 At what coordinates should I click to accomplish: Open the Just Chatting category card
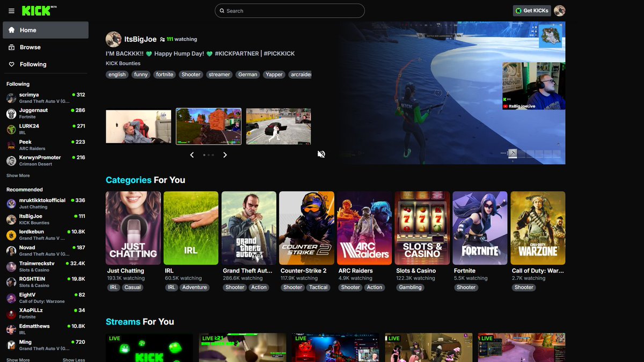click(133, 228)
